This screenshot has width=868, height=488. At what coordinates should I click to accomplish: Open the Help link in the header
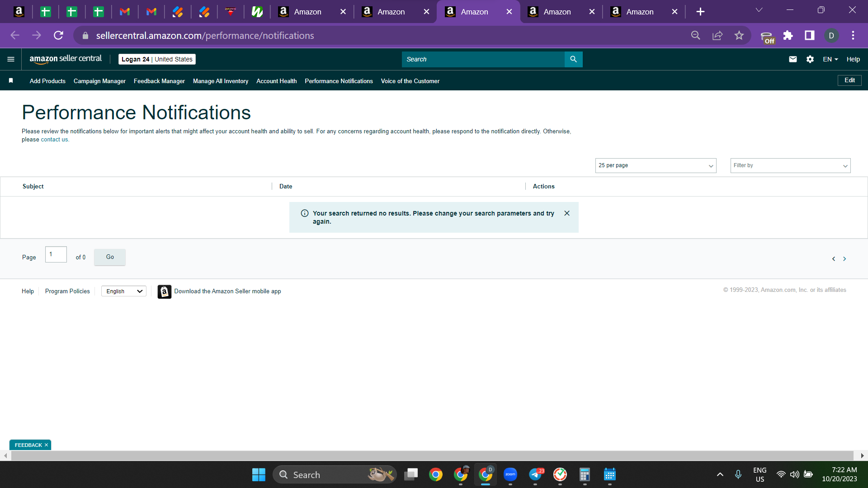click(x=853, y=59)
